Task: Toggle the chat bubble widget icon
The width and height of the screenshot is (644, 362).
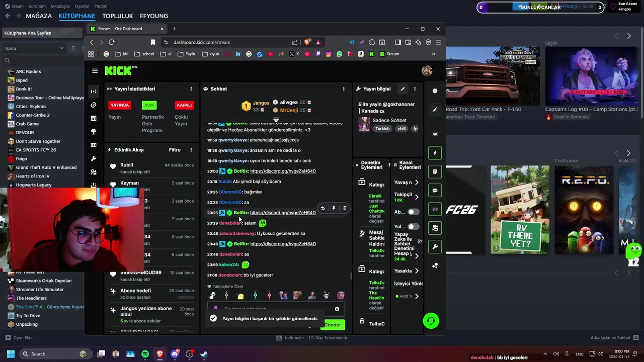Action: (x=435, y=191)
